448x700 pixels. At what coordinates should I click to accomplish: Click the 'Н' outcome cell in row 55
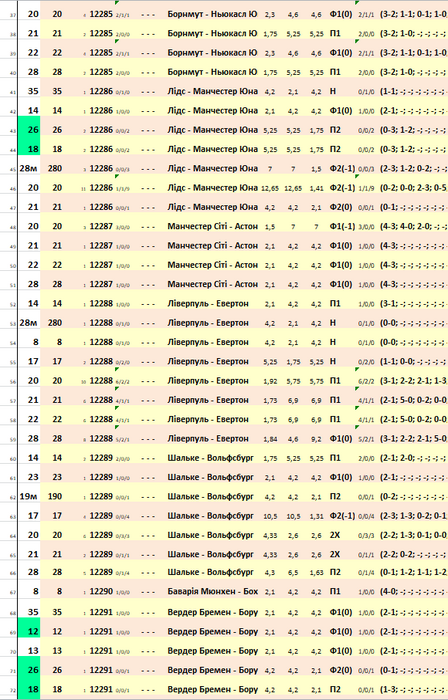tap(332, 361)
